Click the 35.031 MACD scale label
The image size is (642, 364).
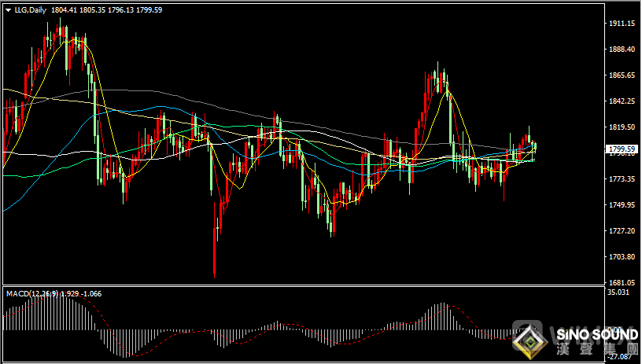pyautogui.click(x=622, y=292)
